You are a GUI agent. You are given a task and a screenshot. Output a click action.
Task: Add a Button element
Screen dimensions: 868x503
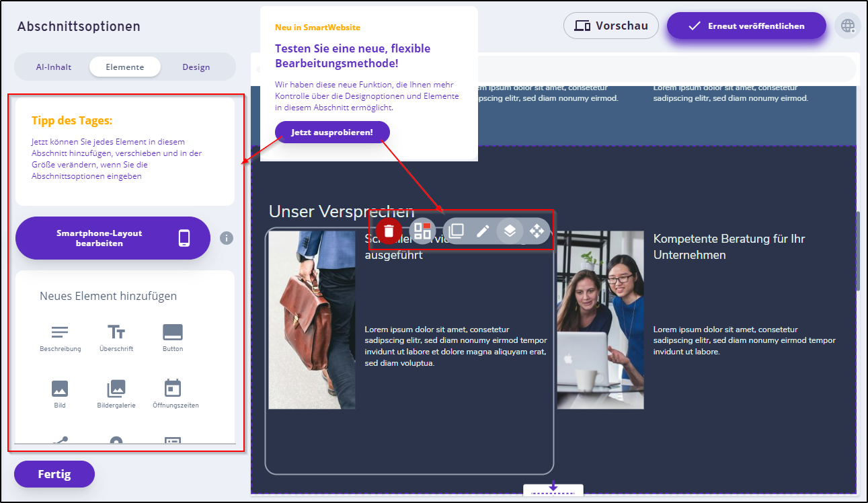pos(173,338)
